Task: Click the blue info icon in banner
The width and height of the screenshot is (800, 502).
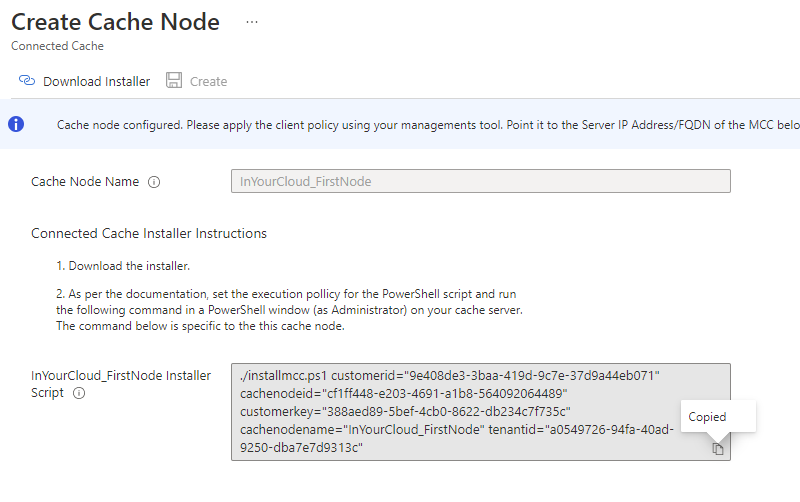Action: [16, 124]
